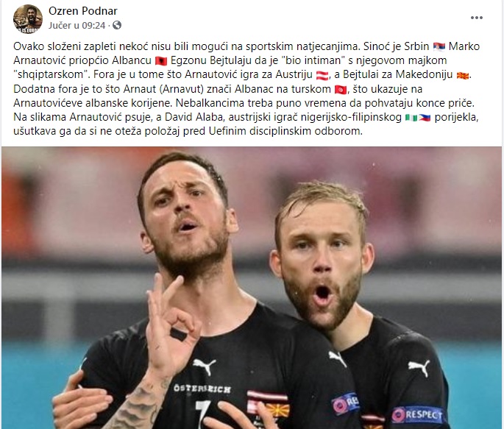504x429 pixels.
Task: Open the post photo of the footballers
Action: tap(252, 288)
